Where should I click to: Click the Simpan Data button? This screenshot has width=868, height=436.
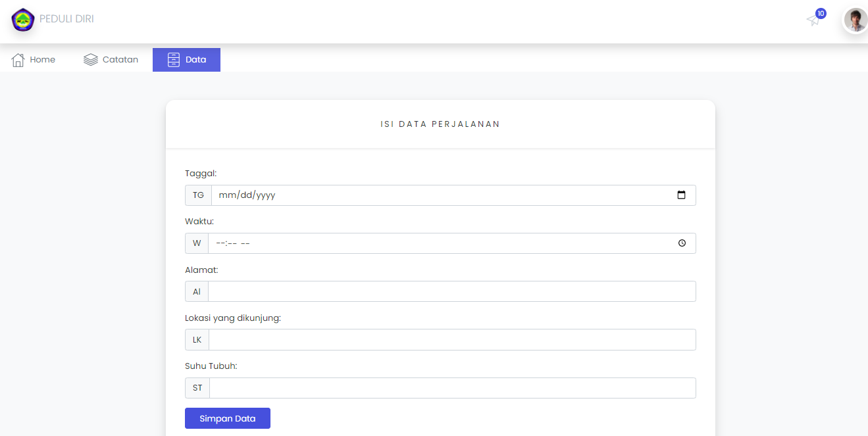[227, 418]
